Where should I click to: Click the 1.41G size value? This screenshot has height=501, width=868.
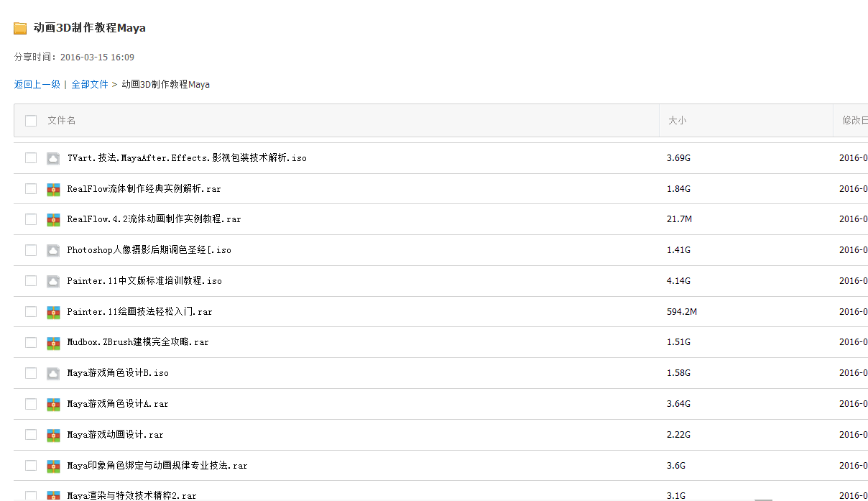click(x=678, y=250)
